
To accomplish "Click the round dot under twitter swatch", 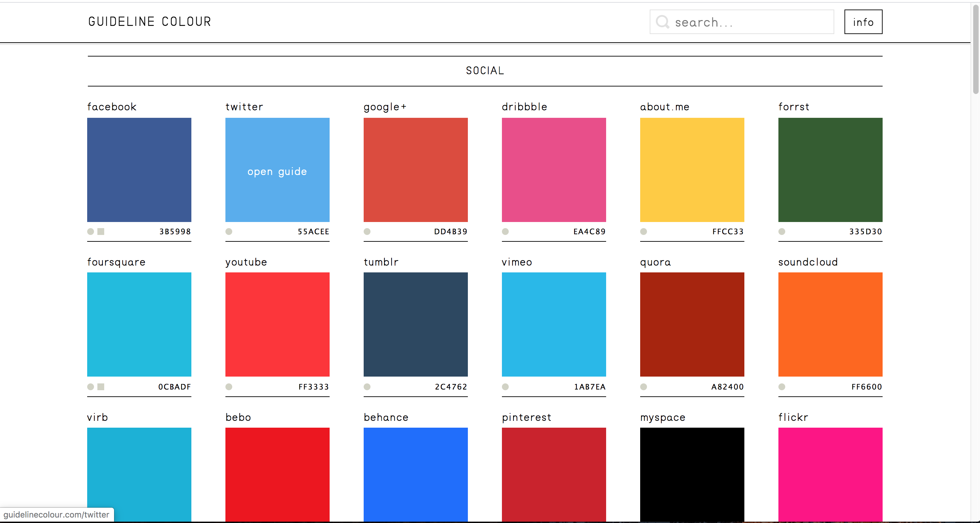I will click(x=228, y=231).
